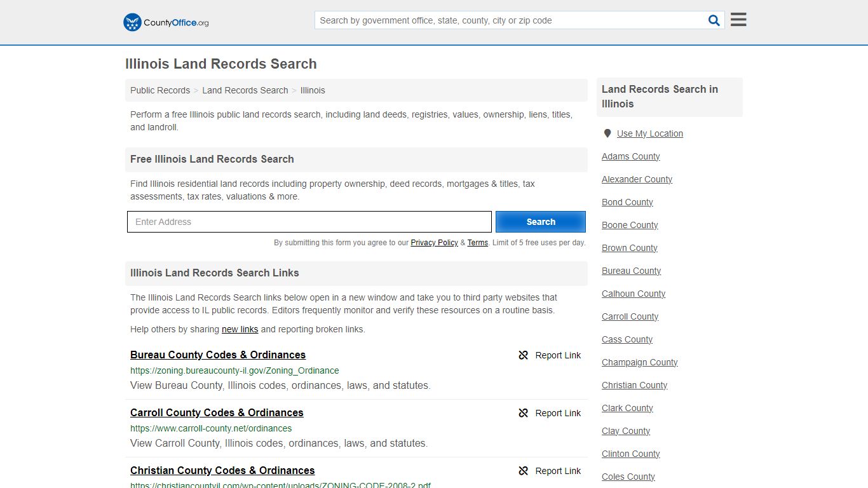This screenshot has height=488, width=868.
Task: Select Alexander County in sidebar
Action: click(637, 179)
